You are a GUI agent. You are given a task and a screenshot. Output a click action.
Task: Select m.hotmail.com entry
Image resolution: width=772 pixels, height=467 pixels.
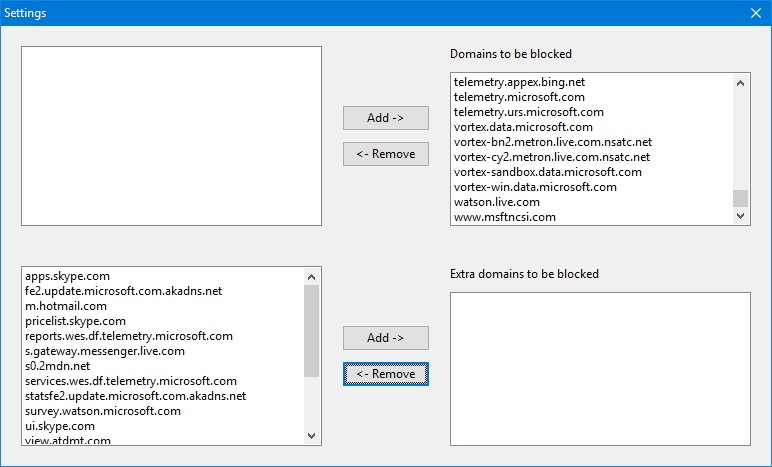[65, 306]
